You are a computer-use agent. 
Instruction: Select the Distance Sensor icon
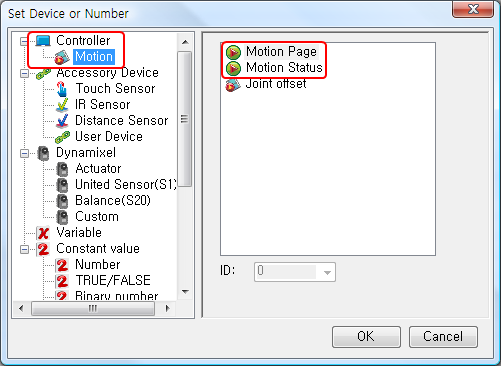62,121
